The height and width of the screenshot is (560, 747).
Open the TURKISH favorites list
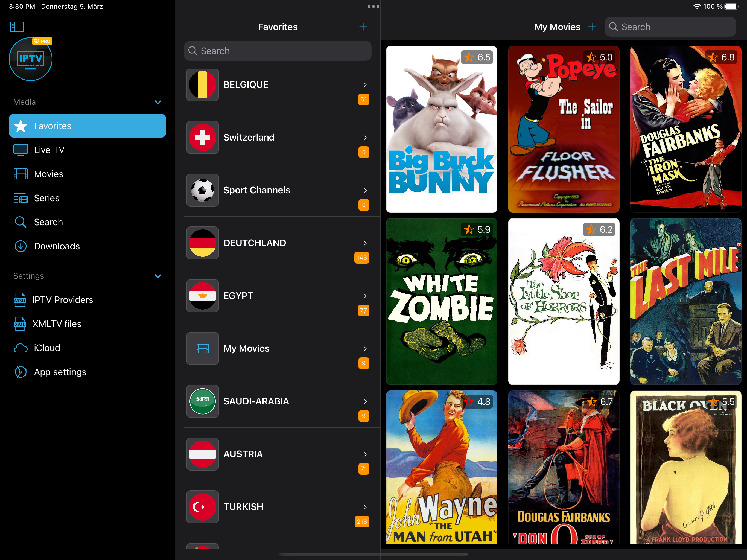[278, 507]
